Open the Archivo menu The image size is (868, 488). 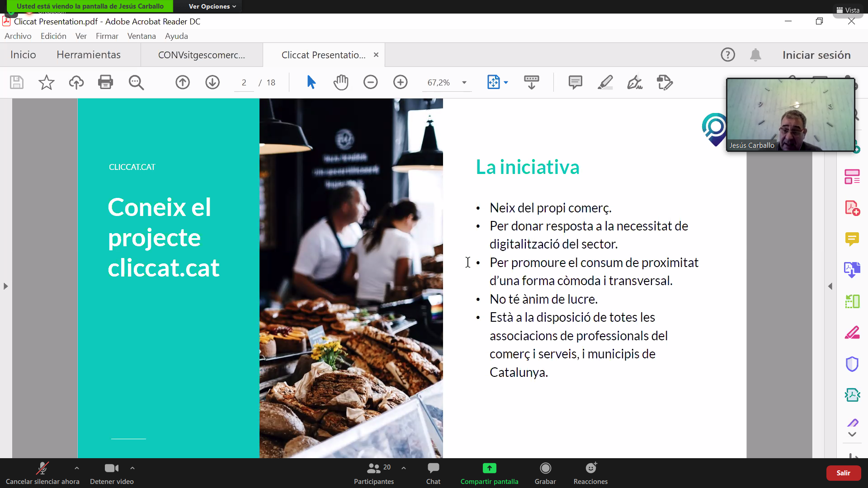(18, 36)
